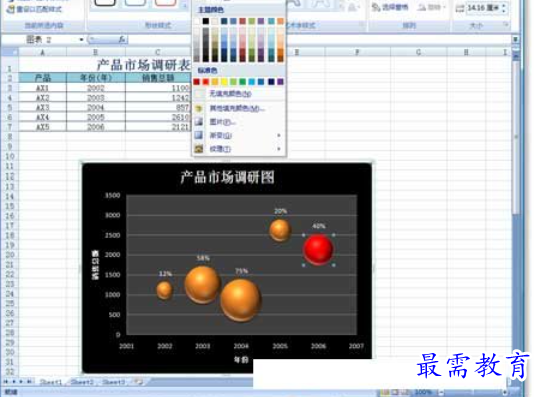
Task: Click the Picture fill icon
Action: coord(199,122)
